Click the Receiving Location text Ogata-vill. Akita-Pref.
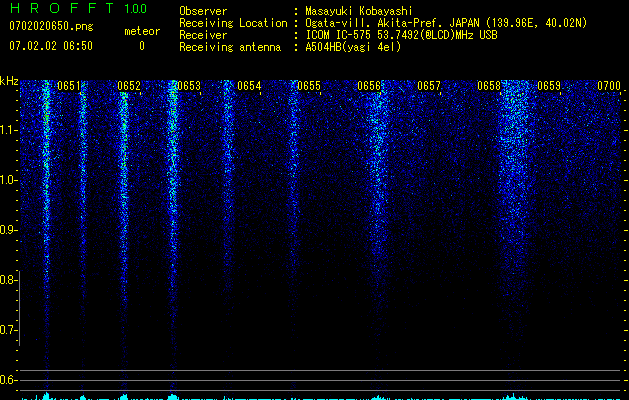629x400 pixels. tap(375, 23)
